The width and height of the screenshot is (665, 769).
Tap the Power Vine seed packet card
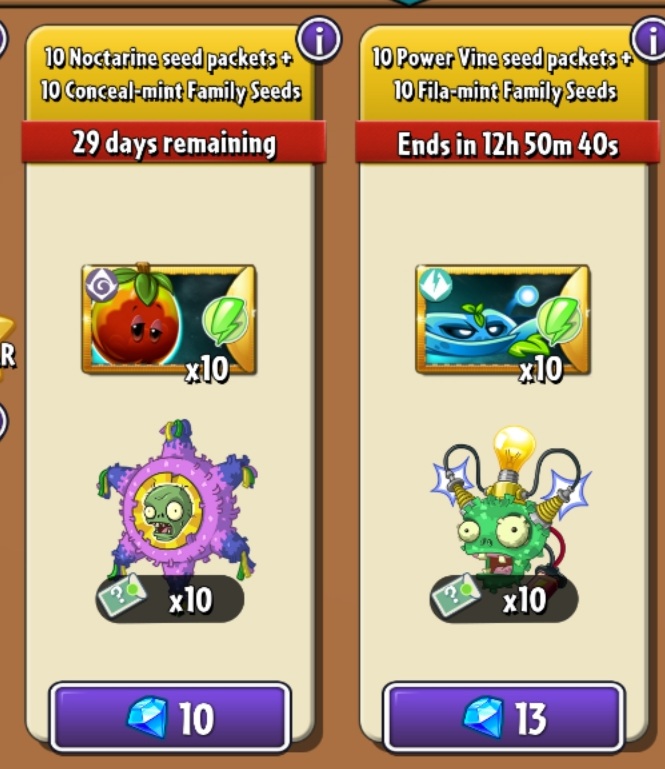tap(503, 320)
